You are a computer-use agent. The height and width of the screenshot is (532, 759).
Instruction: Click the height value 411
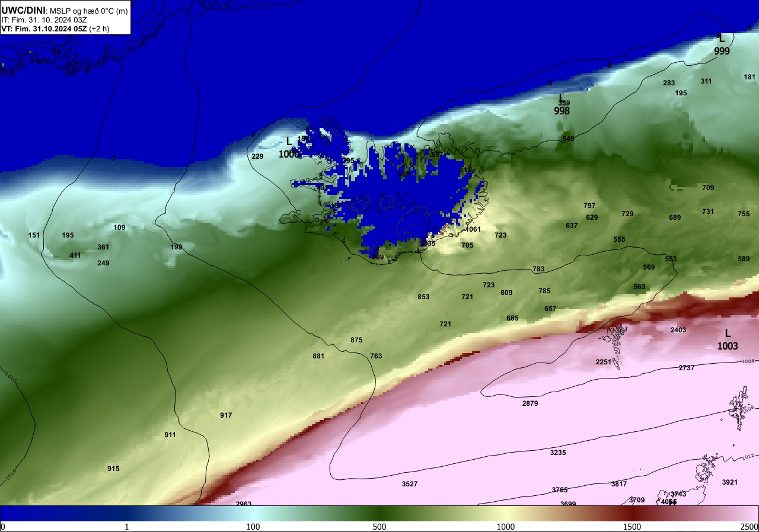[x=75, y=255]
